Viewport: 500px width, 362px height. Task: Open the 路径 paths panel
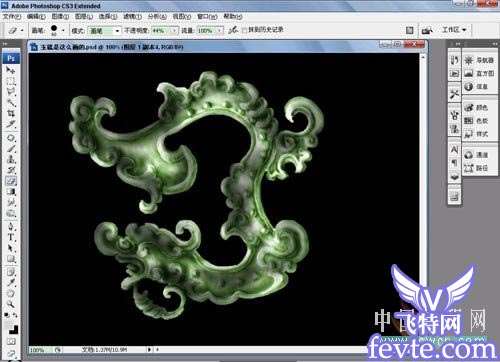pos(477,168)
